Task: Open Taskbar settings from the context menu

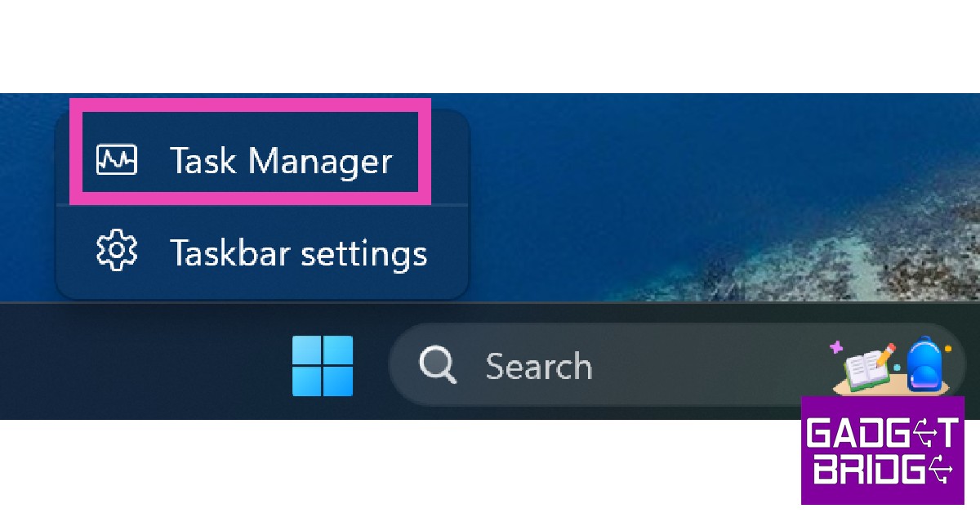Action: (x=261, y=252)
